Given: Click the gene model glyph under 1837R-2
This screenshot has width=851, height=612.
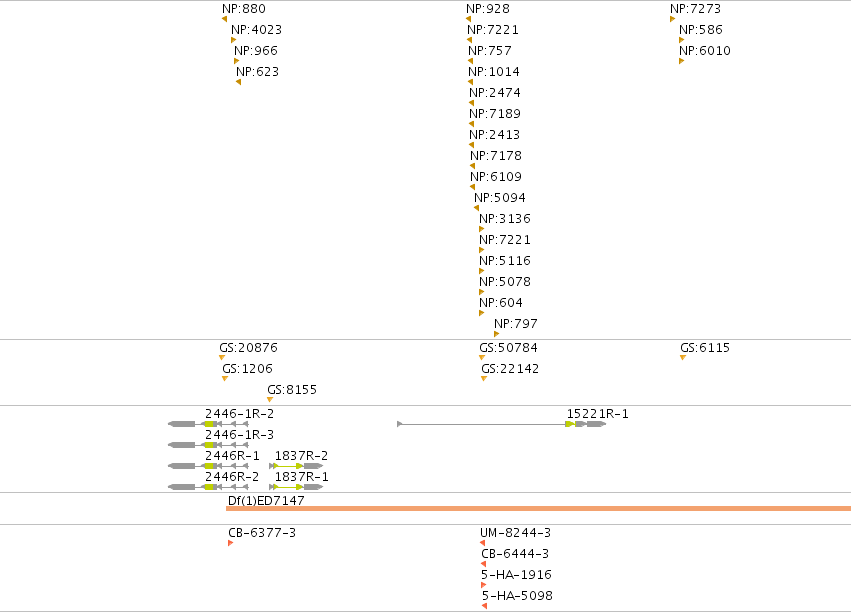Looking at the screenshot, I should tap(296, 466).
